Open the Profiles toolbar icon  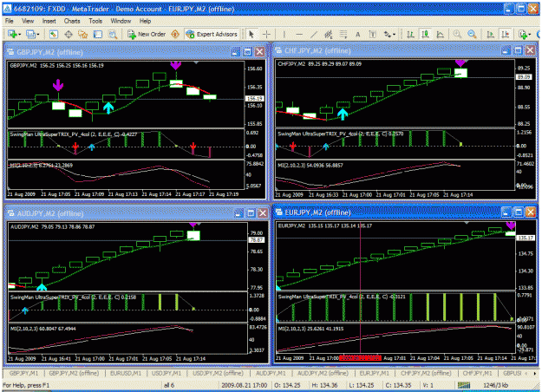point(30,34)
